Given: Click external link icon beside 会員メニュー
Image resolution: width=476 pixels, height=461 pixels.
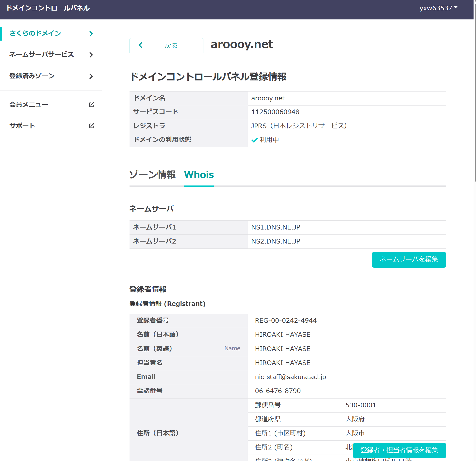Looking at the screenshot, I should coord(91,105).
